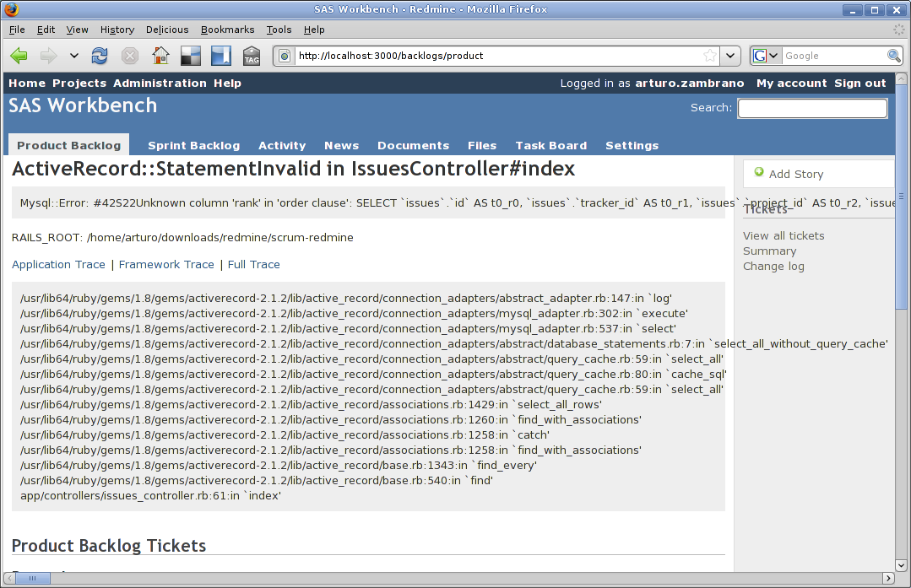911x588 pixels.
Task: Show the Application Trace
Action: pyautogui.click(x=59, y=265)
